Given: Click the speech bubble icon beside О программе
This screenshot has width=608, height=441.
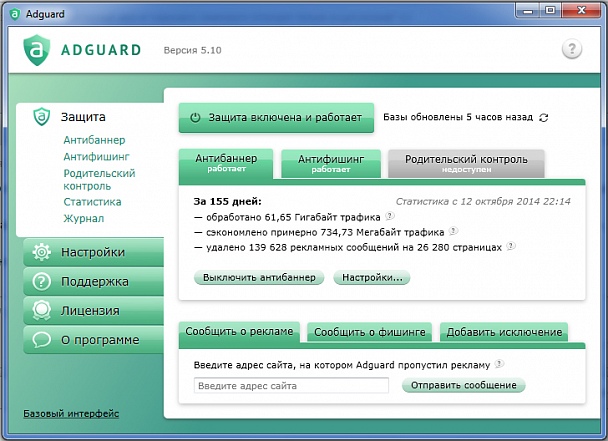Looking at the screenshot, I should [x=41, y=340].
